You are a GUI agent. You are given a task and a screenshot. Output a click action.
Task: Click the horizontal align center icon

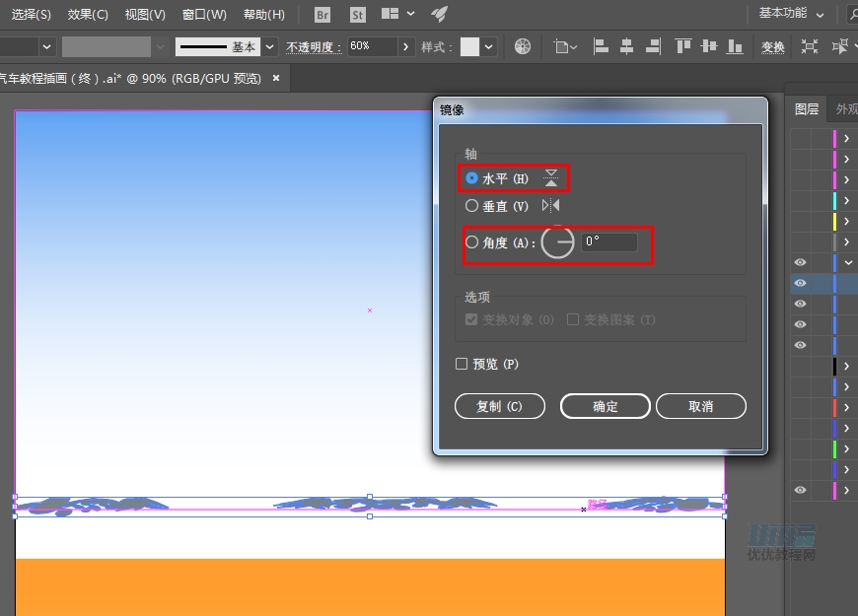click(x=624, y=46)
